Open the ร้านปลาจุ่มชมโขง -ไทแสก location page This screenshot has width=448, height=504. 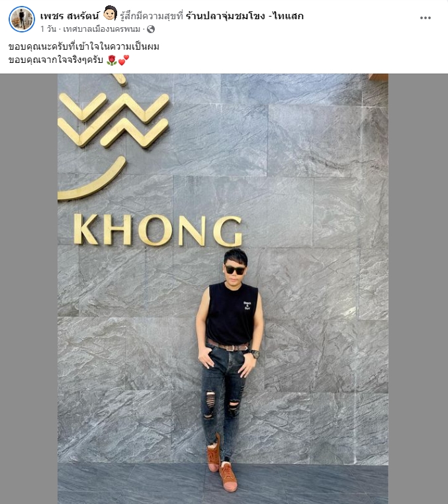245,15
